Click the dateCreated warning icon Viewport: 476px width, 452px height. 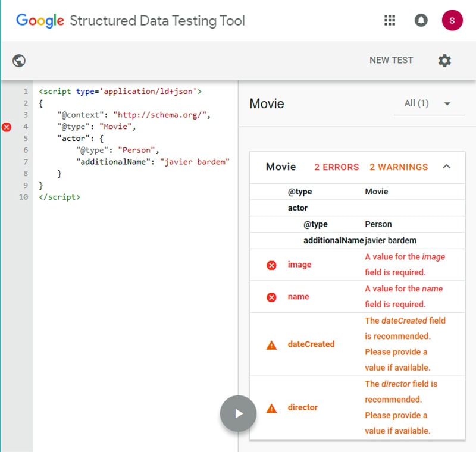(x=271, y=345)
